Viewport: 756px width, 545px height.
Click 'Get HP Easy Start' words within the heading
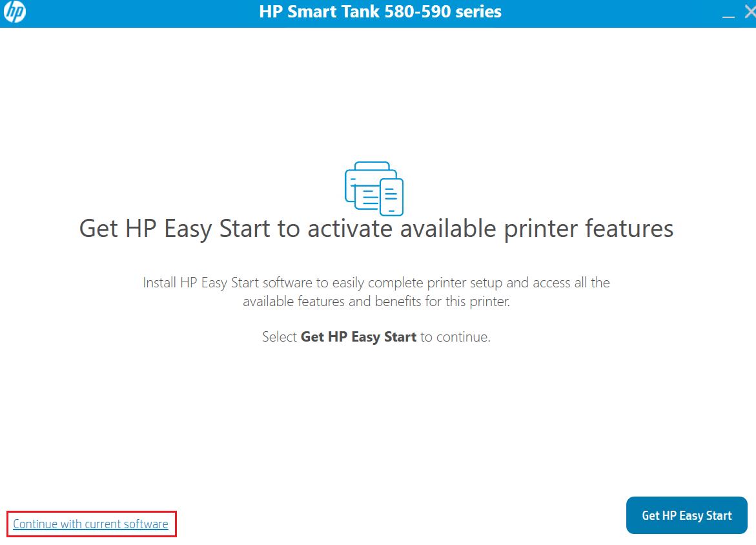click(174, 229)
